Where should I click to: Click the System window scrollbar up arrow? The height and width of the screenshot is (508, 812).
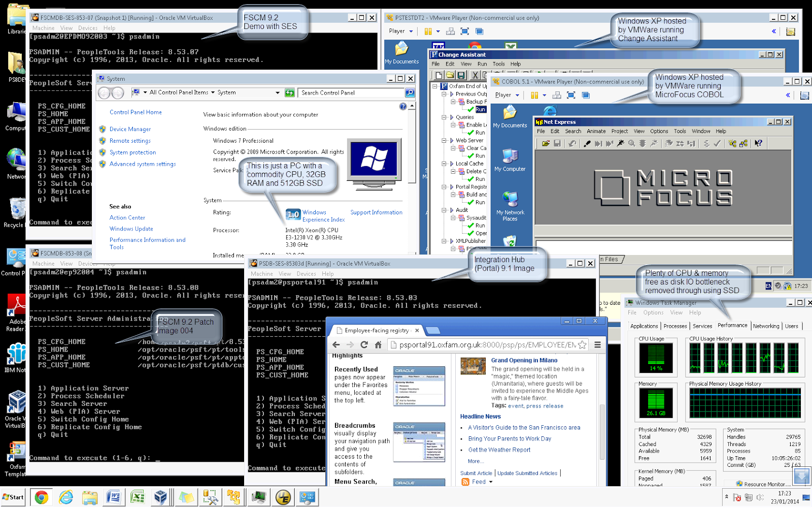coord(412,106)
